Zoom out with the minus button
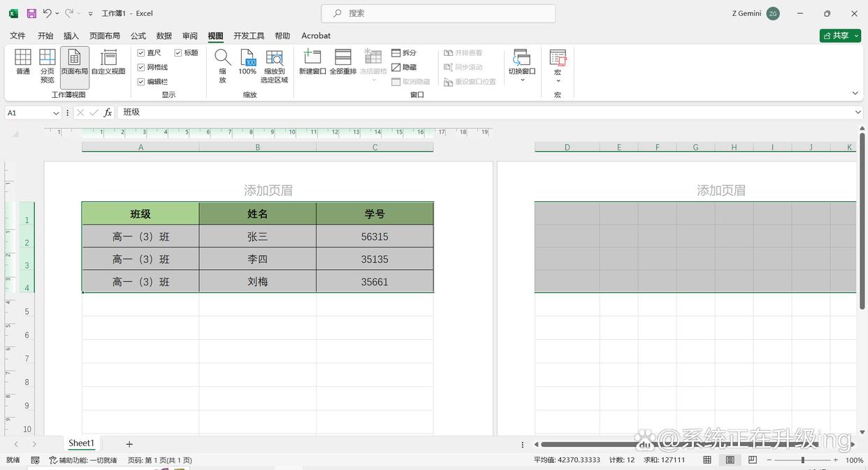Screen dimensions: 868x470 769,460
